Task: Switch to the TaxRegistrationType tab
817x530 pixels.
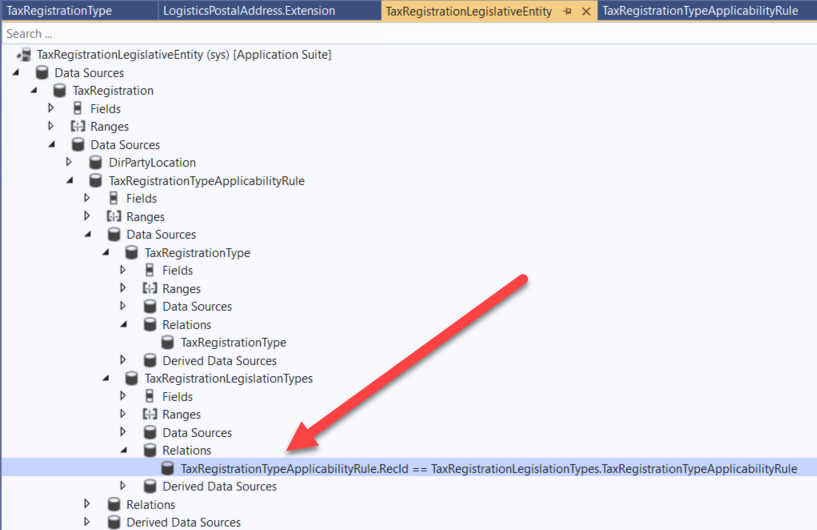Action: [59, 10]
